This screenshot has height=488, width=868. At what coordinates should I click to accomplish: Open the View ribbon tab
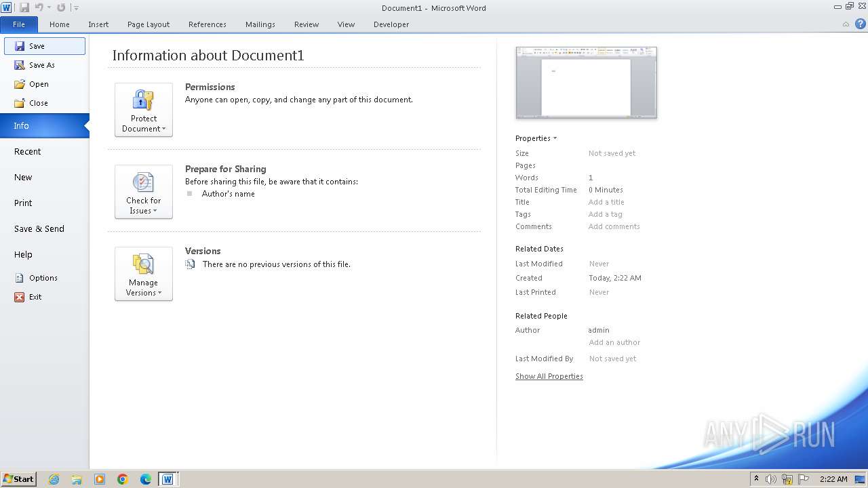point(346,24)
